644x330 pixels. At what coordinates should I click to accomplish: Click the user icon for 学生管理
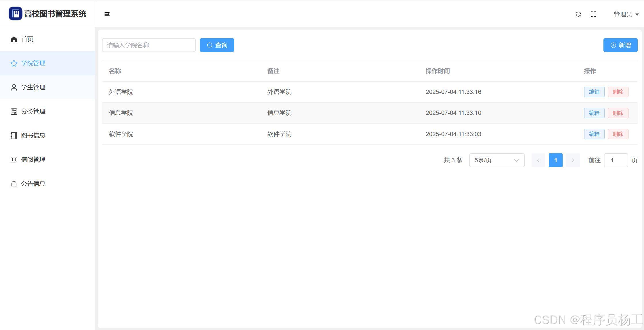(14, 87)
